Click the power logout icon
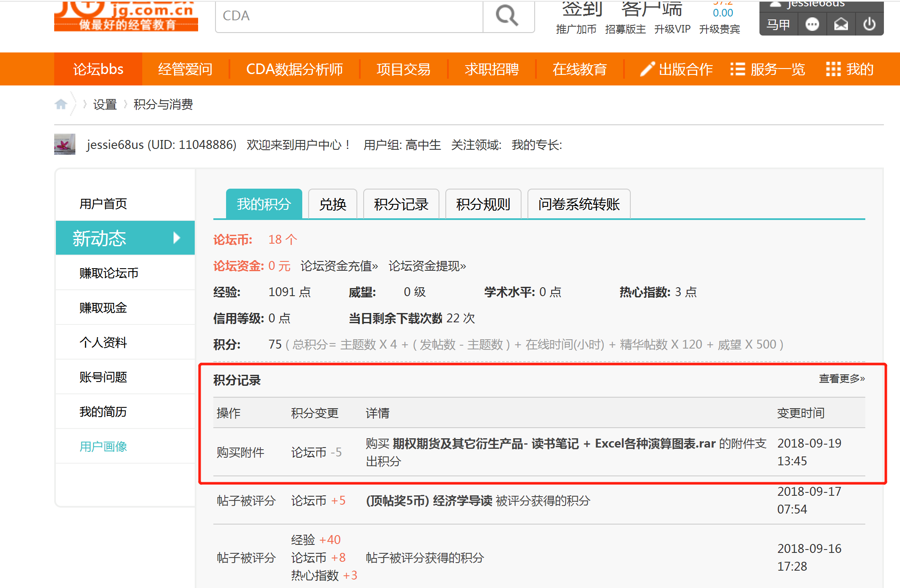 [869, 25]
